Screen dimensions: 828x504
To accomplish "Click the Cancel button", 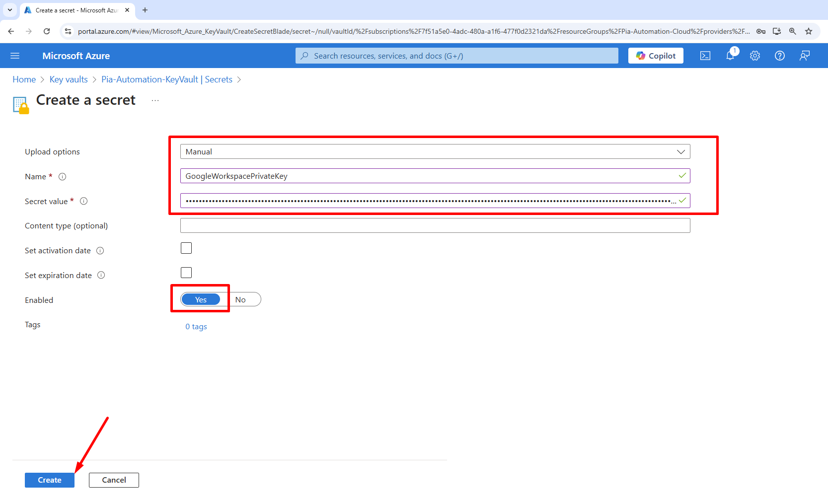I will point(114,480).
